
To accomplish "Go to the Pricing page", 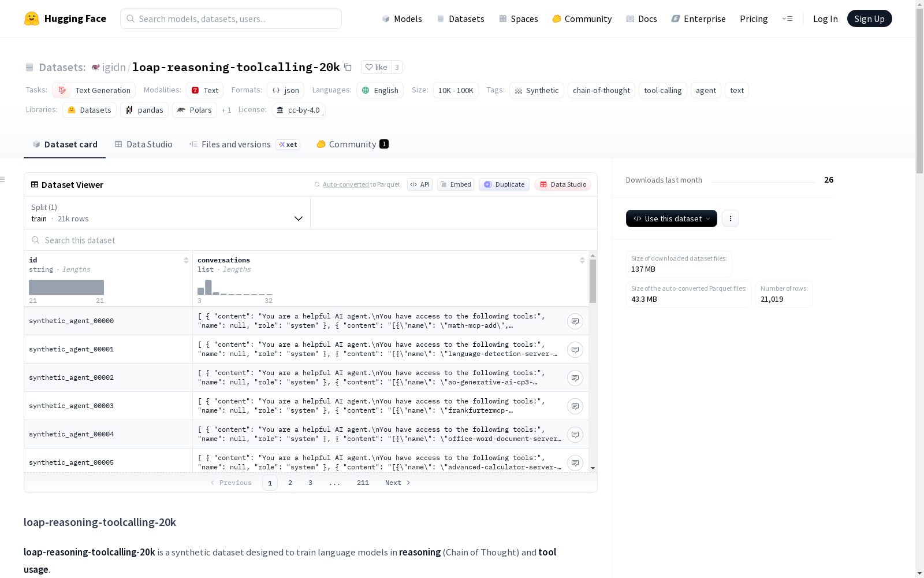I will click(754, 18).
